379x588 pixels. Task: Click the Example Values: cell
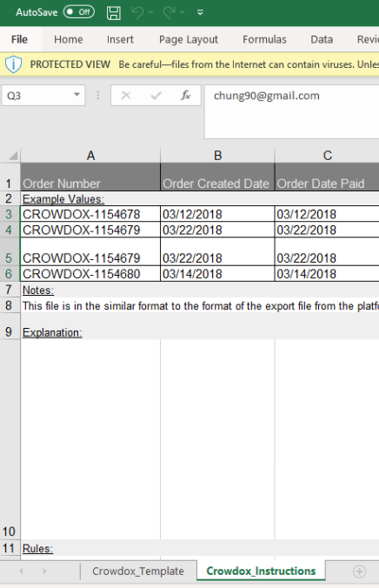90,198
